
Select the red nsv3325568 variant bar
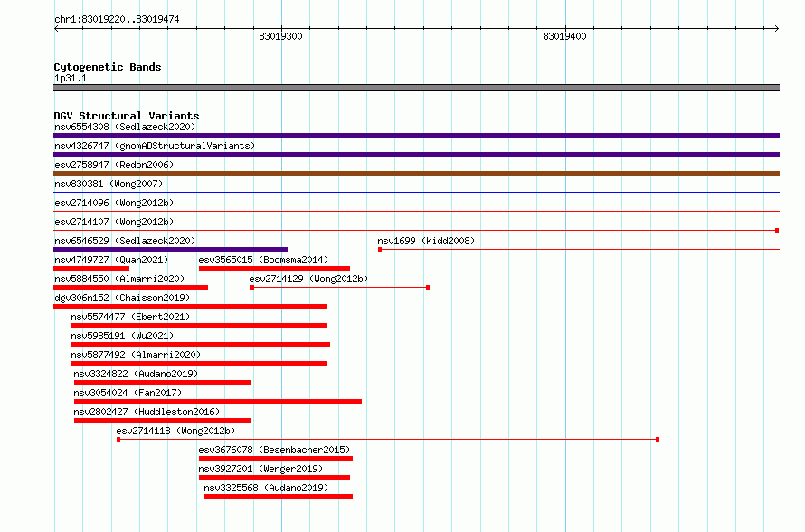click(279, 497)
